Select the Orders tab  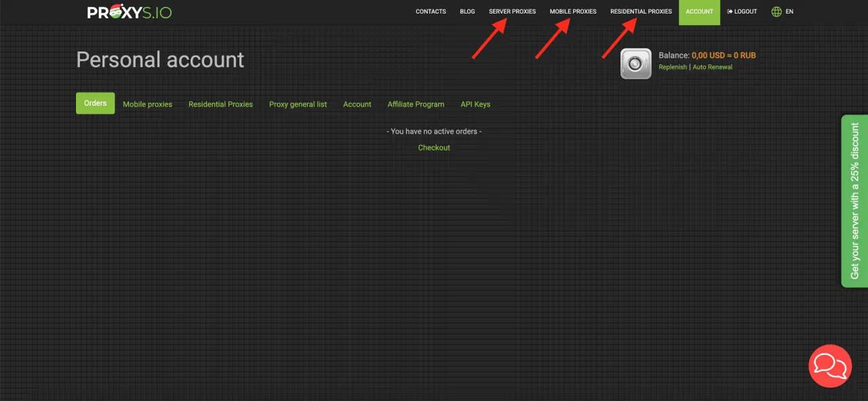click(x=95, y=103)
